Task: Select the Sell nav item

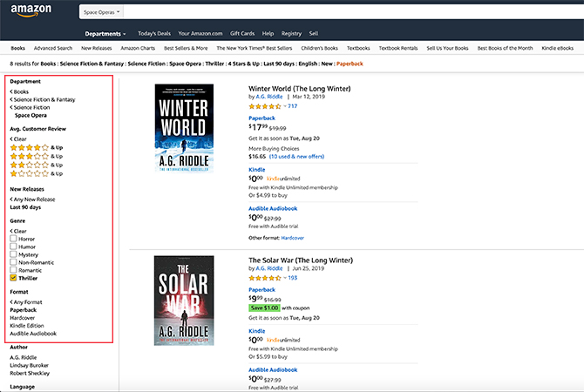Action: (x=314, y=33)
